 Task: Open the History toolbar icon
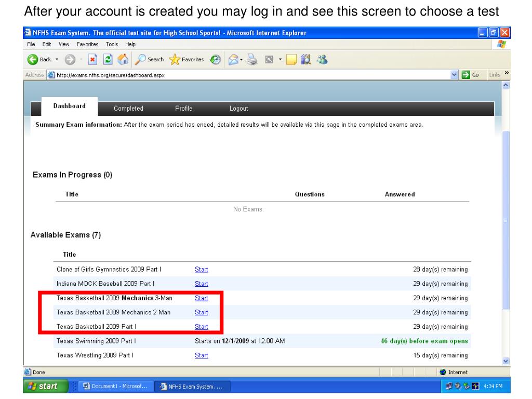pos(215,60)
